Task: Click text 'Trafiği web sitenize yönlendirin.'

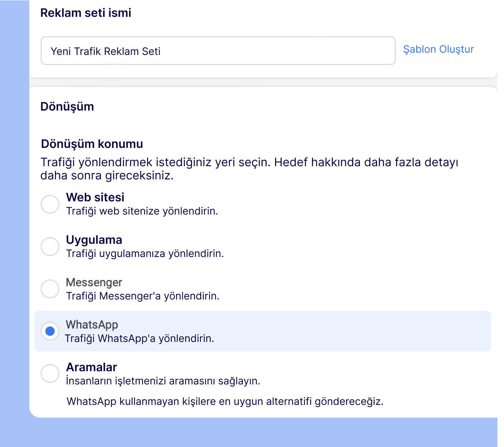Action: click(x=142, y=211)
